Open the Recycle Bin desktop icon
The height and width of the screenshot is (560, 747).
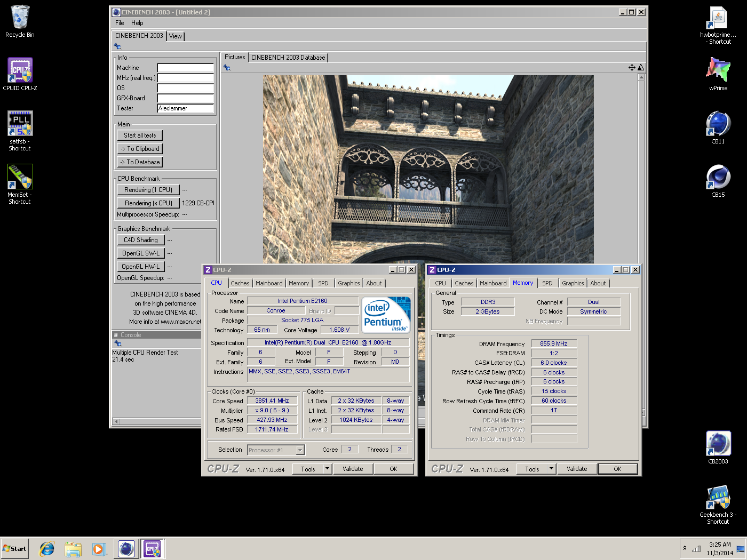click(x=20, y=21)
